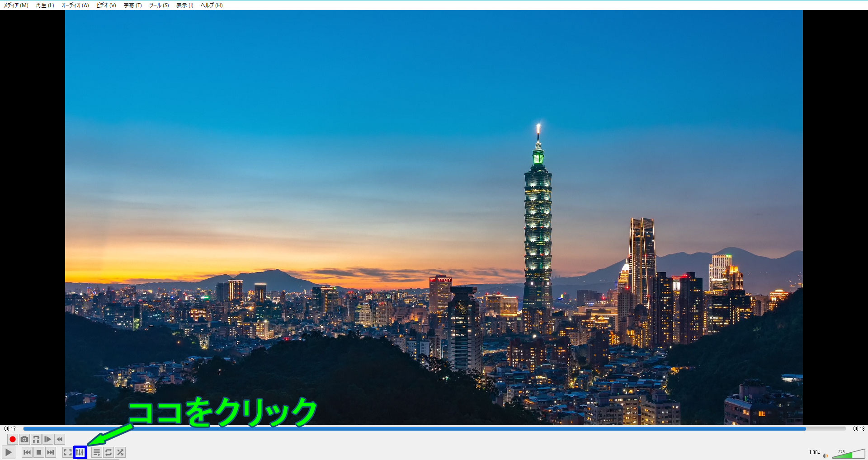Viewport: 868px width, 460px height.
Task: Show the playlist panel
Action: (x=97, y=452)
